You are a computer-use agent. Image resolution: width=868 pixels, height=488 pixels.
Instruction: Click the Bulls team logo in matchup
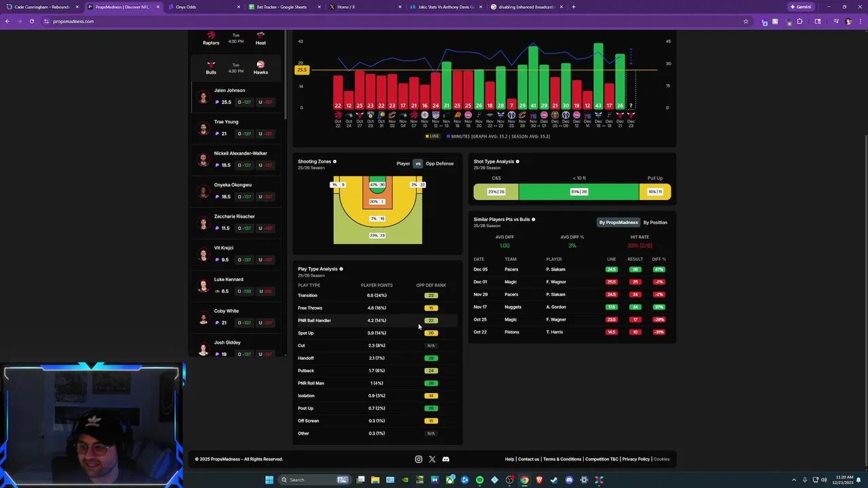pos(211,64)
